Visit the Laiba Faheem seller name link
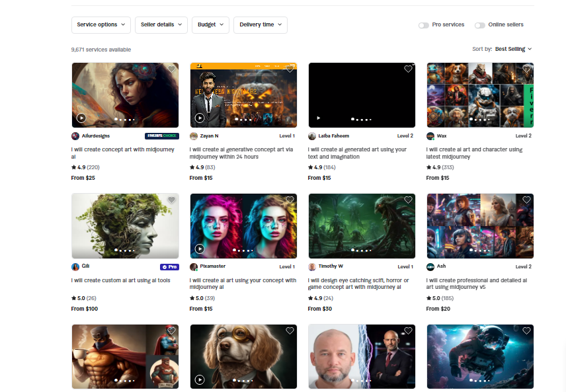Screen dimensions: 566x392 [333, 136]
